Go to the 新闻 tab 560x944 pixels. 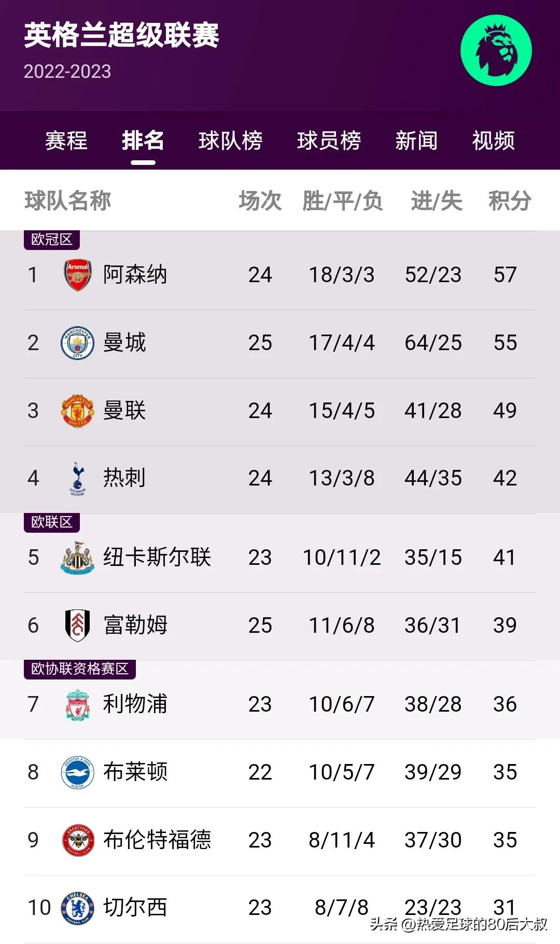coord(416,141)
